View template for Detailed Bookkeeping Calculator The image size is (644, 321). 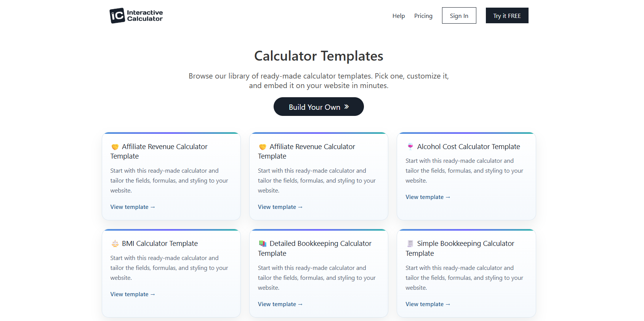[280, 304]
